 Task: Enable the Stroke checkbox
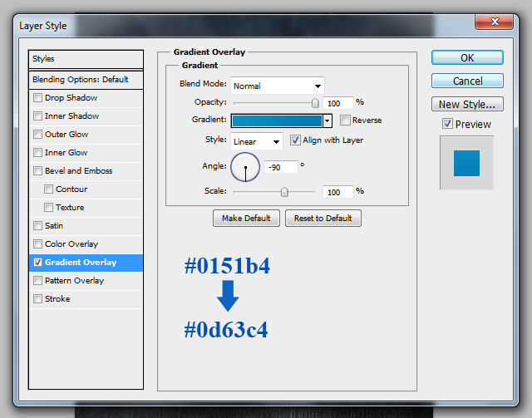pos(37,299)
